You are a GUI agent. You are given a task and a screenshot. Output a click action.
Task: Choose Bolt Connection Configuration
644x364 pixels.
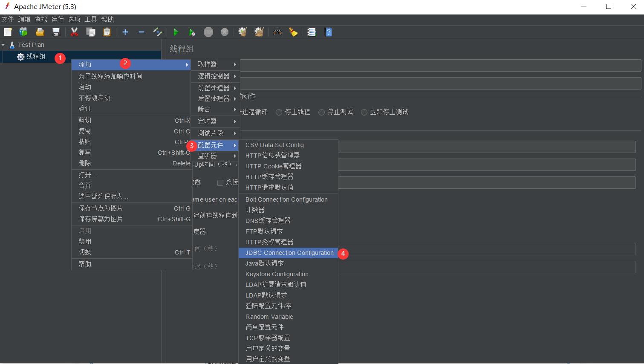point(288,199)
